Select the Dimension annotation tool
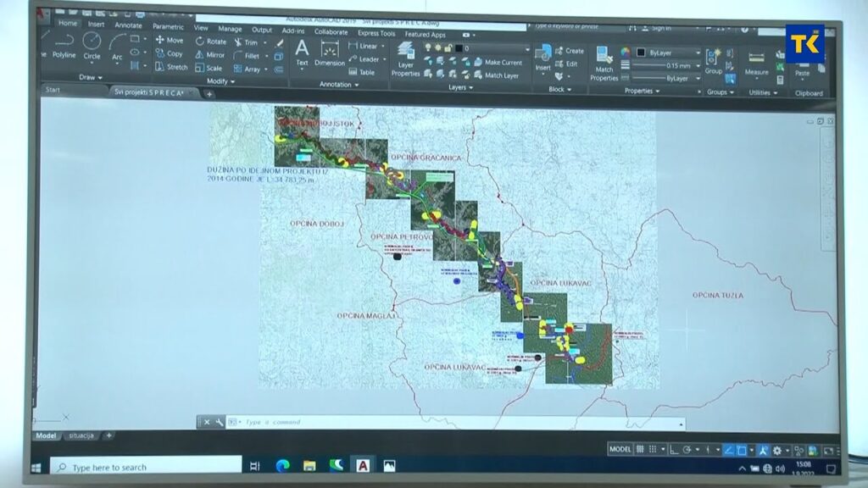This screenshot has height=488, width=868. (330, 53)
